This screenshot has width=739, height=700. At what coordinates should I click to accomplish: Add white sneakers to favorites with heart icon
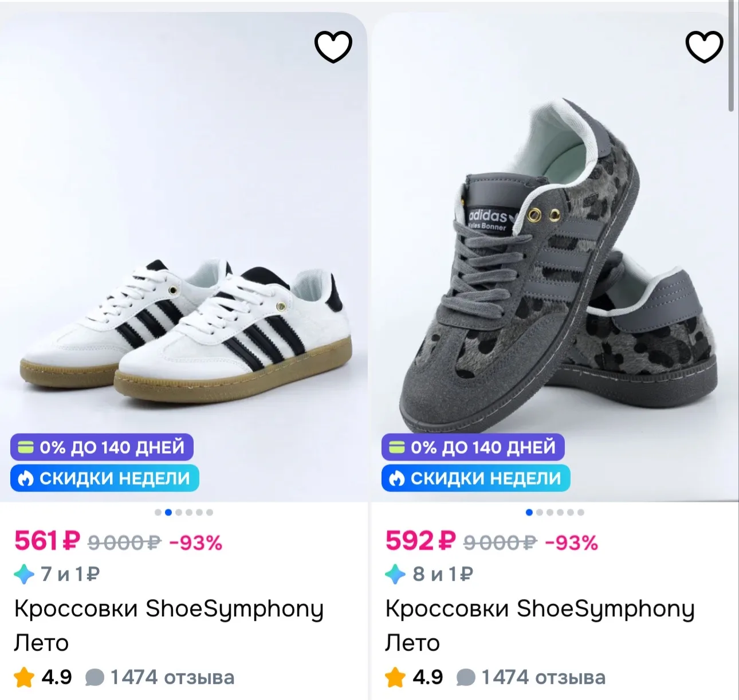(333, 47)
